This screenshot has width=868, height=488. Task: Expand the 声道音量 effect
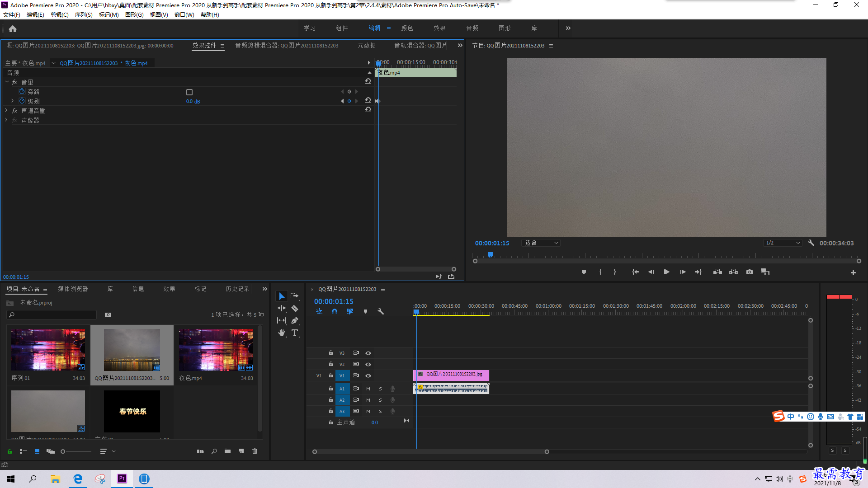pos(6,111)
